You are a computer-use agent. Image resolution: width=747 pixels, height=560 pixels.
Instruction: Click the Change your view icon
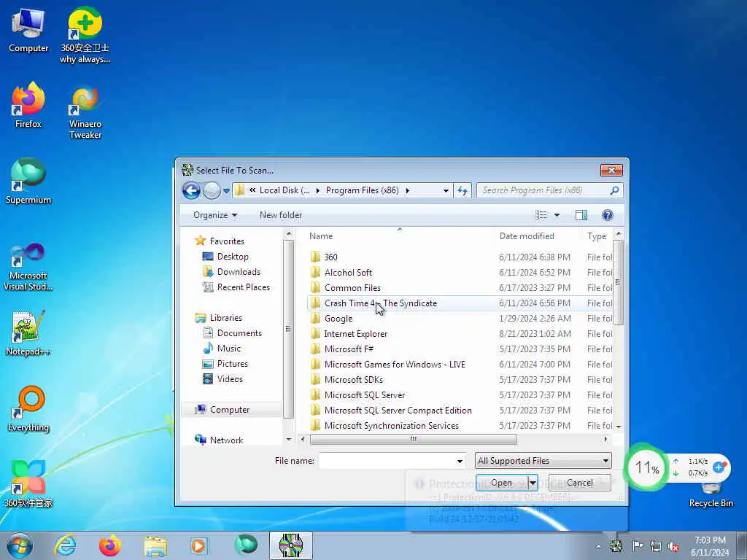(x=541, y=215)
